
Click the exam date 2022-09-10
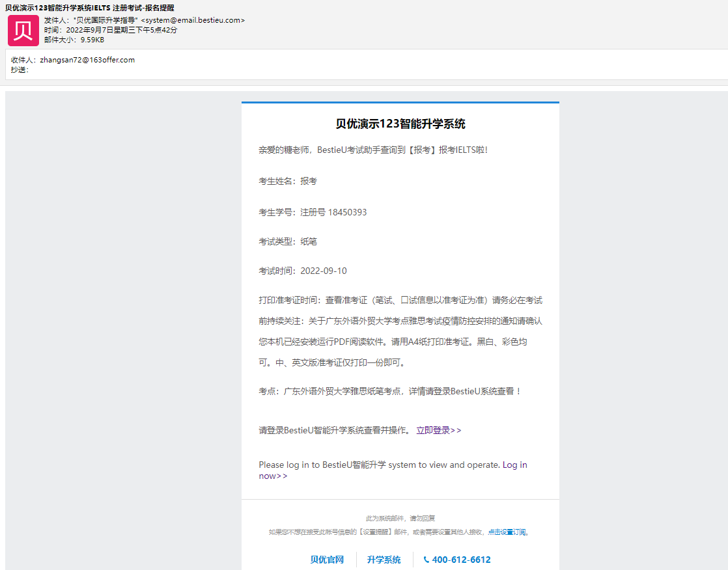pyautogui.click(x=324, y=271)
